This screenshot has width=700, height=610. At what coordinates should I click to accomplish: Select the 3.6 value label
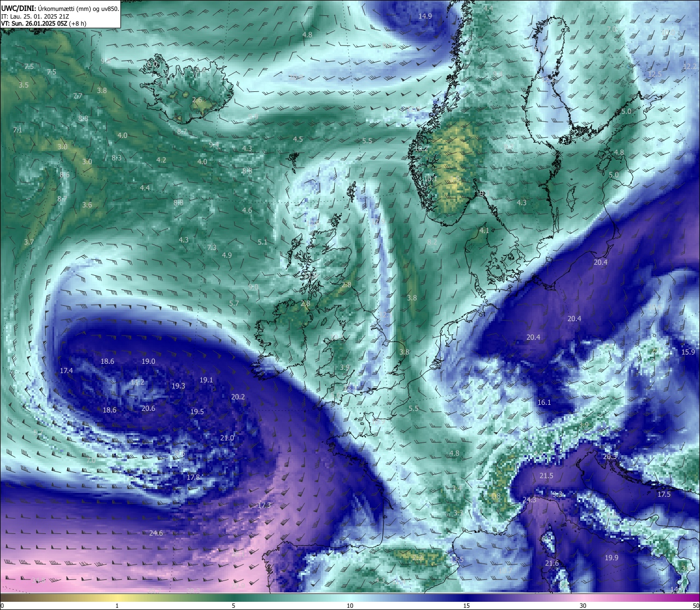point(87,205)
